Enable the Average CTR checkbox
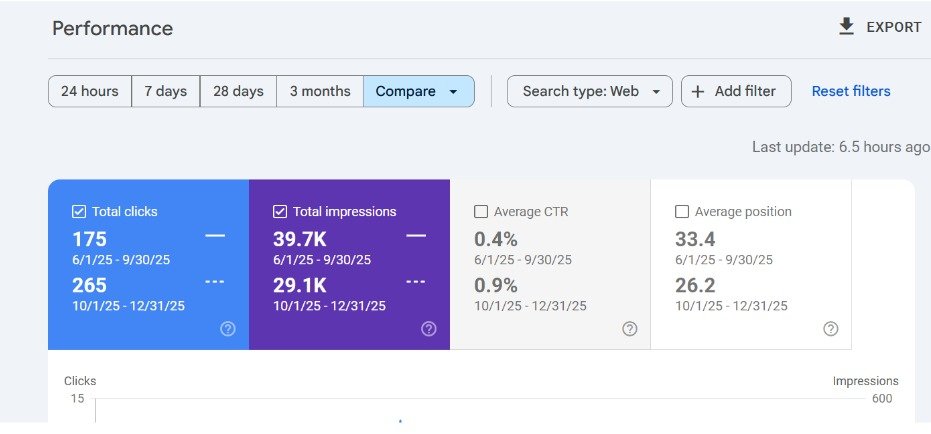Image resolution: width=931 pixels, height=434 pixels. tap(481, 212)
